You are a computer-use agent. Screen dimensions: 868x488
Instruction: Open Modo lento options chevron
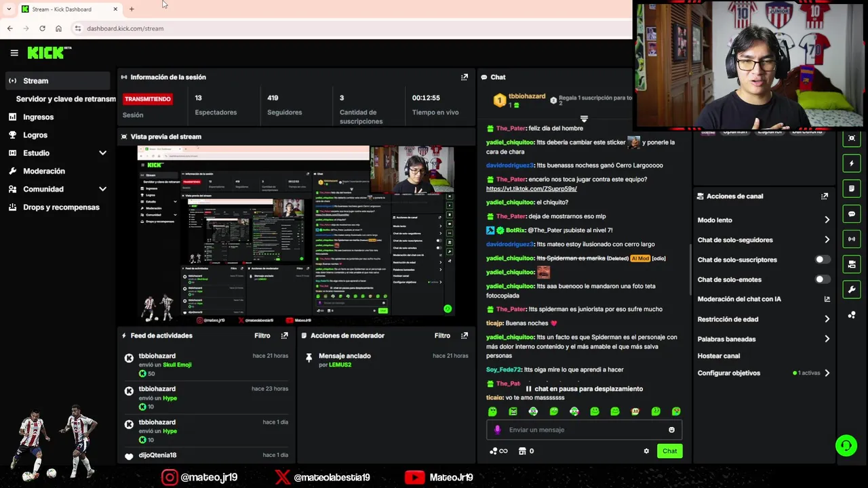click(827, 220)
